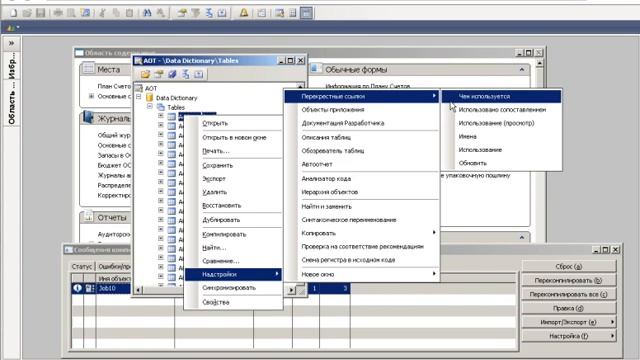Expand the selected first table node
The image size is (640, 360).
[x=161, y=116]
